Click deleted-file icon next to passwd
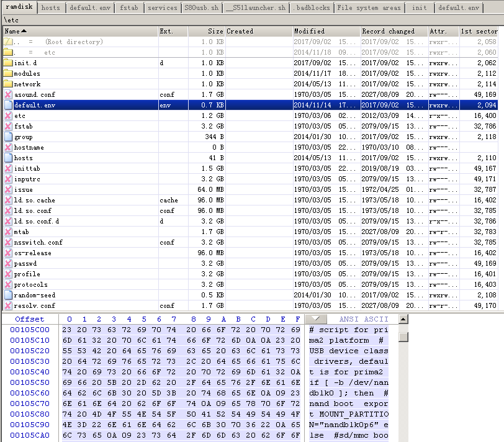The image size is (504, 442). point(8,263)
